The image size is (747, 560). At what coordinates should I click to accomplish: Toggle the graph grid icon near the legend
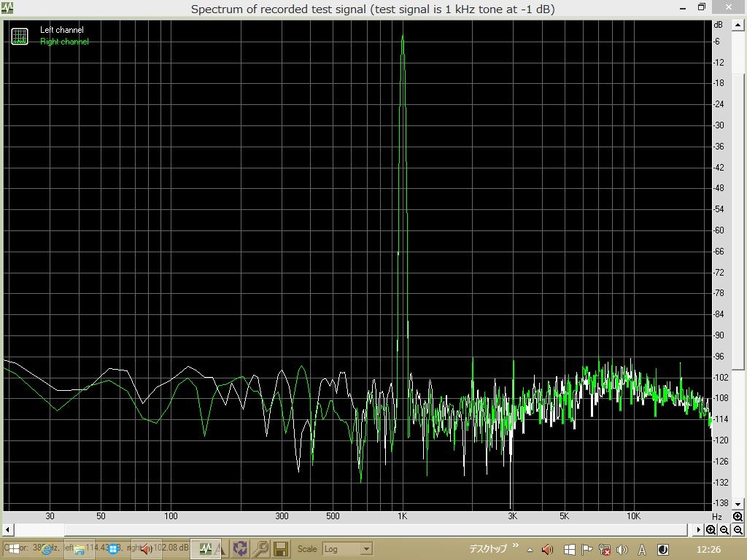pyautogui.click(x=20, y=36)
